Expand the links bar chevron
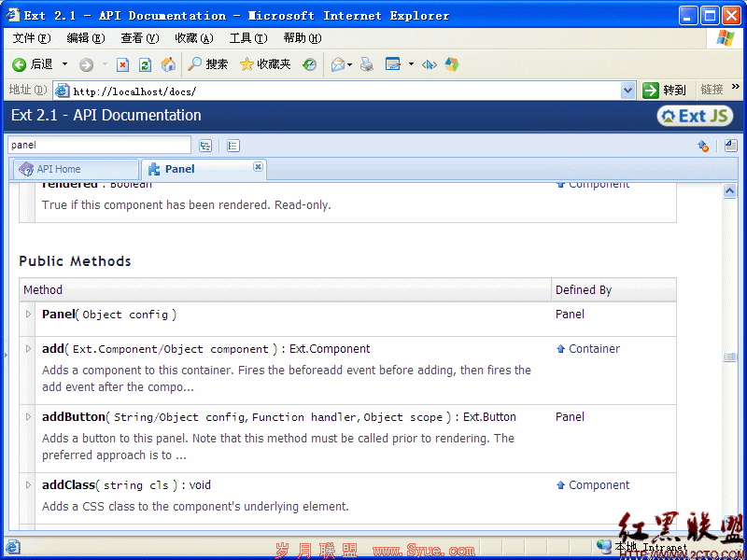747x560 pixels. pyautogui.click(x=736, y=87)
